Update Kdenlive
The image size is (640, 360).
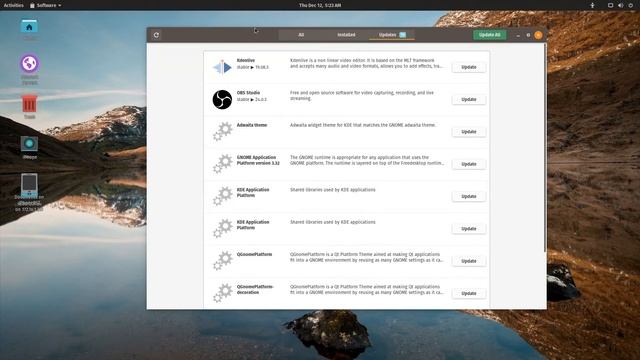[x=469, y=67]
